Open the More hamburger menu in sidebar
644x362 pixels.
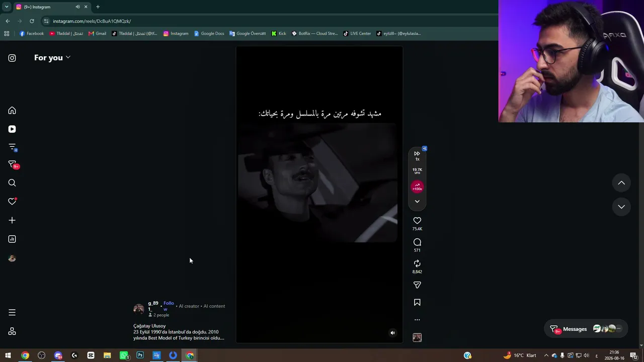12,313
